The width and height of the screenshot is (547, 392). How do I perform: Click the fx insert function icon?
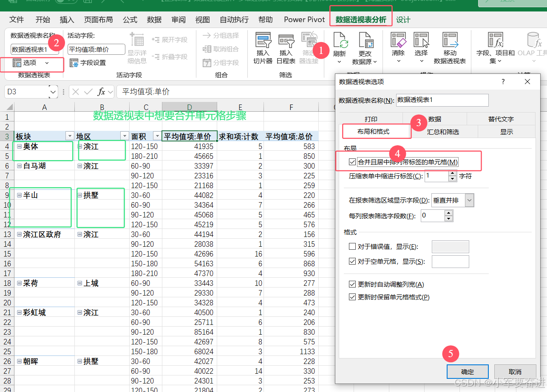coord(101,92)
